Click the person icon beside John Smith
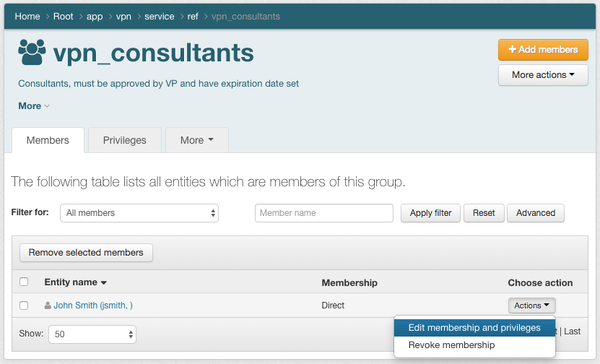This screenshot has height=364, width=600. (48, 306)
